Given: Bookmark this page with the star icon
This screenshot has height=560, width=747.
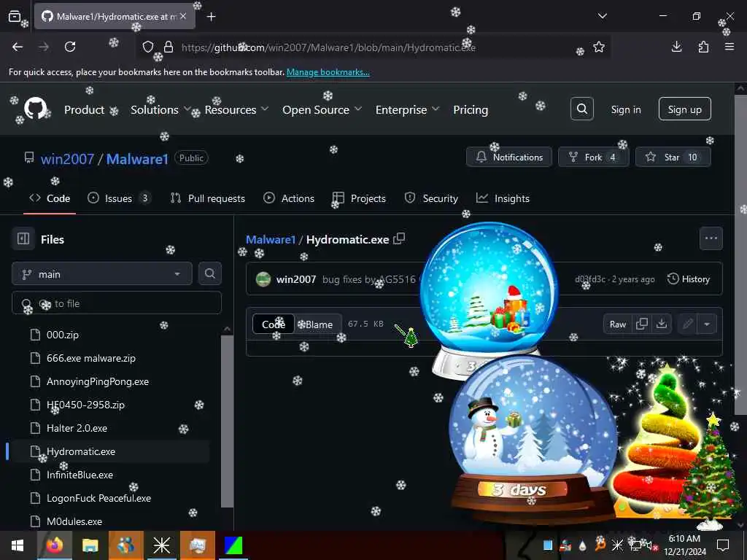Looking at the screenshot, I should coord(598,47).
